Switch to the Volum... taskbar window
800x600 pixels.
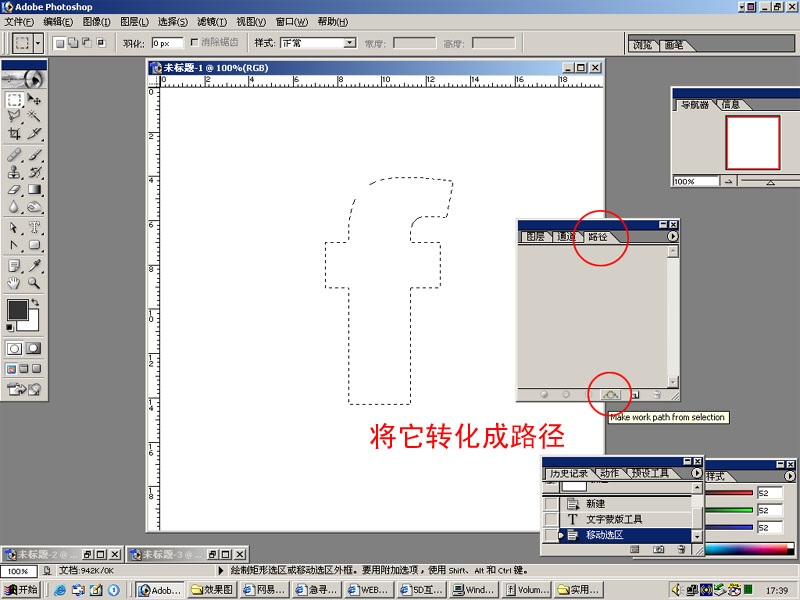527,590
